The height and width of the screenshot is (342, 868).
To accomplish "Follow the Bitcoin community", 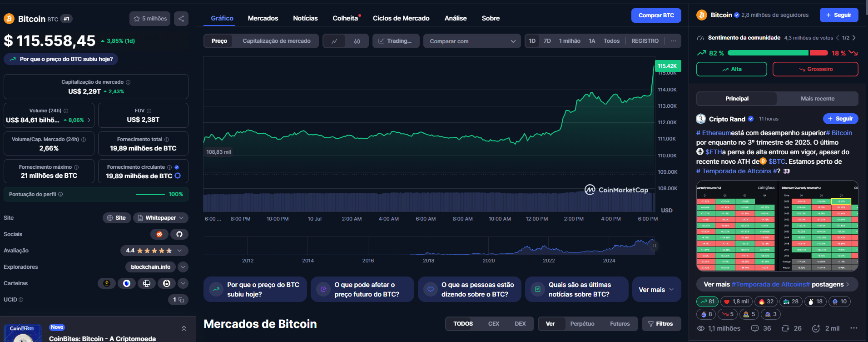I will point(839,15).
